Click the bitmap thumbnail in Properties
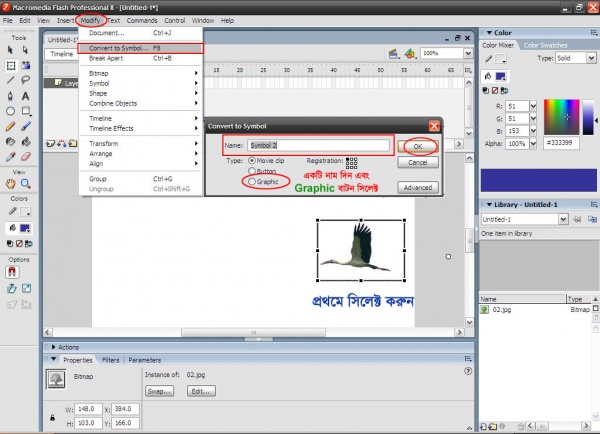 pyautogui.click(x=56, y=379)
